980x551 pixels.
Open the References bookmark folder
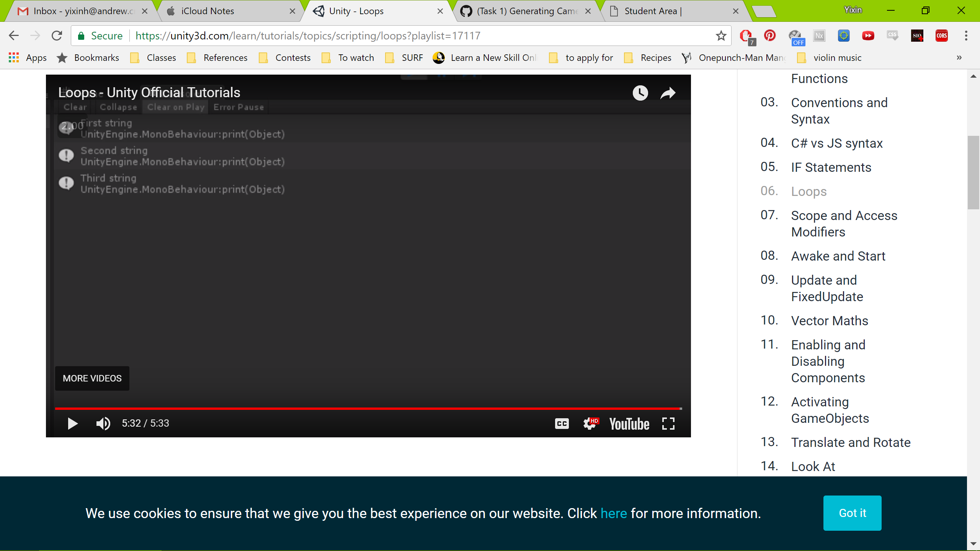(x=217, y=58)
